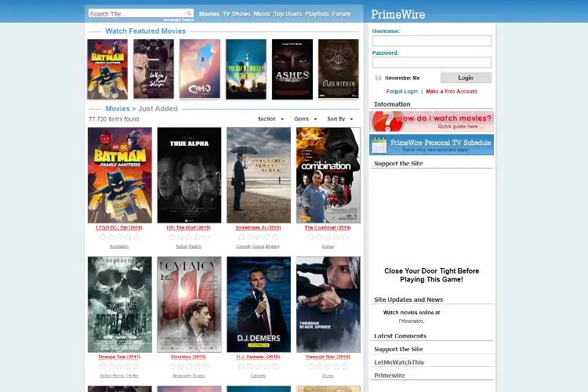Open featured Batman movie thumbnail
Screen dimensions: 588x392
[x=107, y=69]
